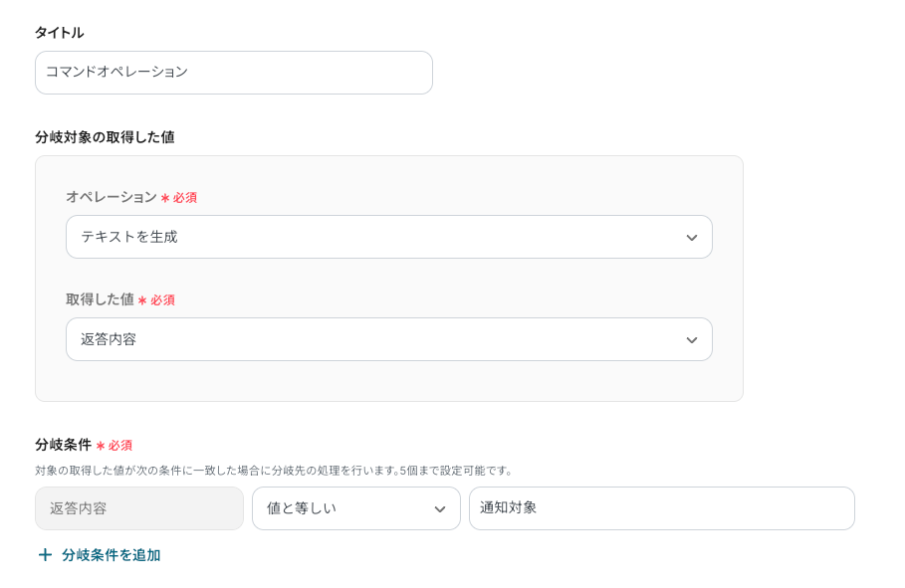Click the greyed-out 返答内容 condition field

pyautogui.click(x=138, y=508)
